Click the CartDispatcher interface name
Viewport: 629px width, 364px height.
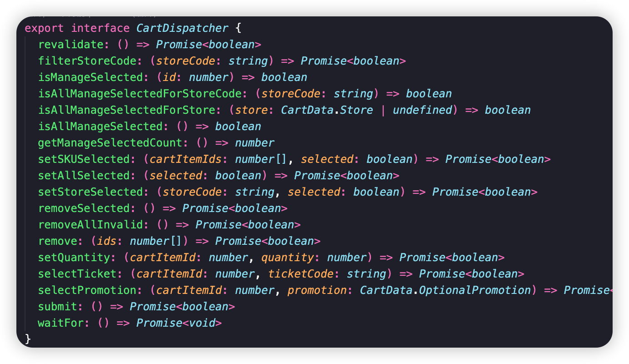click(183, 28)
